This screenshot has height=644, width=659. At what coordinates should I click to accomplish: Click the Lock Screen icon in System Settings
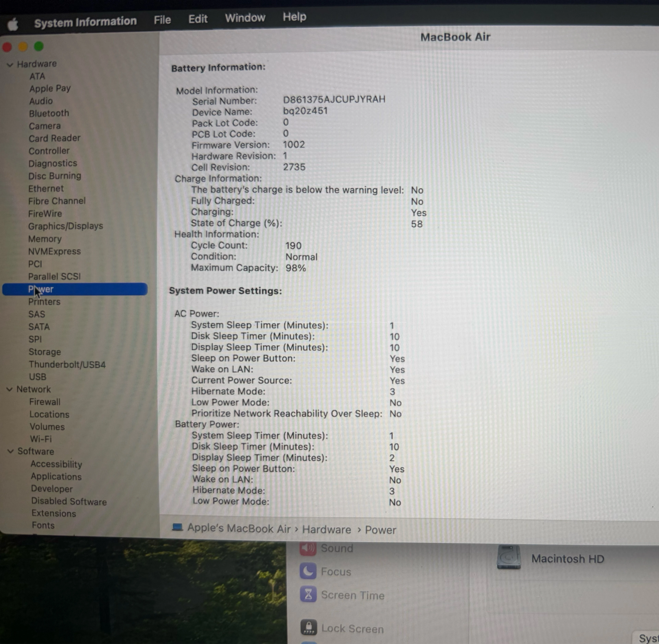coord(309,627)
